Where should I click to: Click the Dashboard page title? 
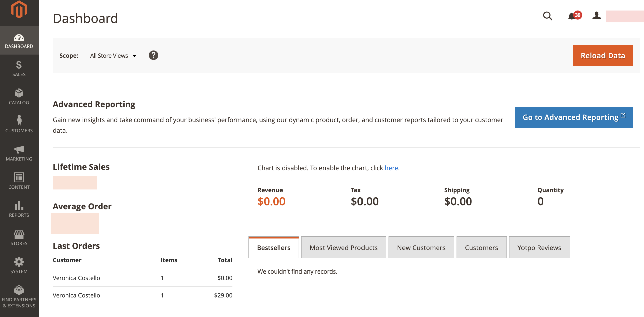click(85, 18)
